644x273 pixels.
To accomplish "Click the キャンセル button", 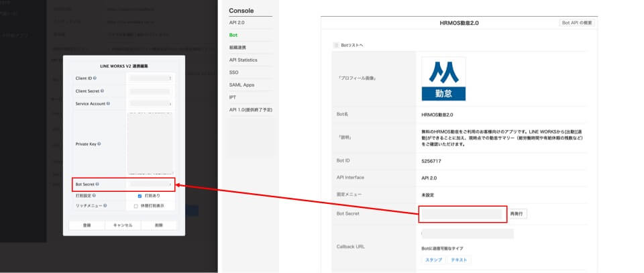I will coord(123,225).
